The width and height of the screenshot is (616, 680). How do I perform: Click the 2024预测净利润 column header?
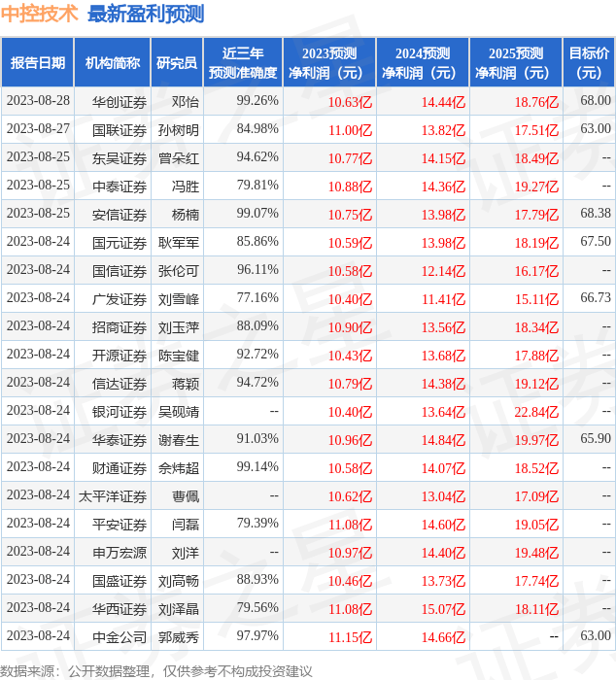click(422, 63)
